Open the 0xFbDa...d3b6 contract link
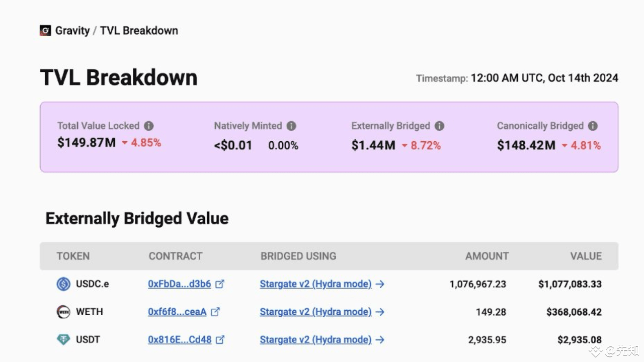644x362 pixels. point(179,284)
